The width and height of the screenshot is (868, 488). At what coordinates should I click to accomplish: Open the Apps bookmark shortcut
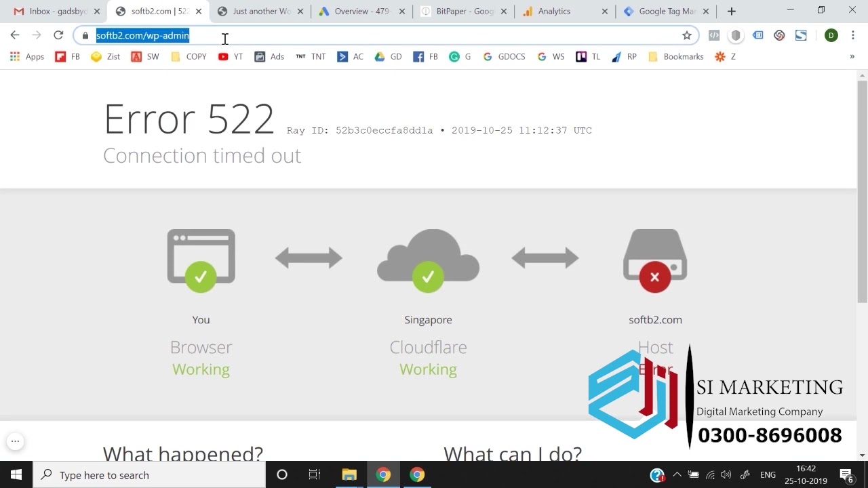coord(27,57)
